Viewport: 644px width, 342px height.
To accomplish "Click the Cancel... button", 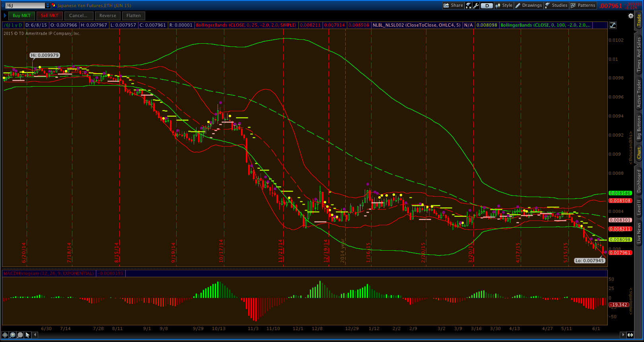I will tap(78, 15).
